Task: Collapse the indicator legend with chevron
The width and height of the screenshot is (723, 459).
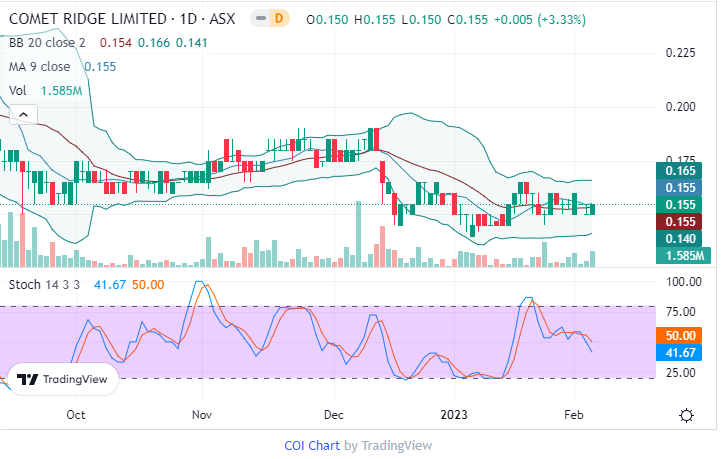Action: [x=24, y=114]
